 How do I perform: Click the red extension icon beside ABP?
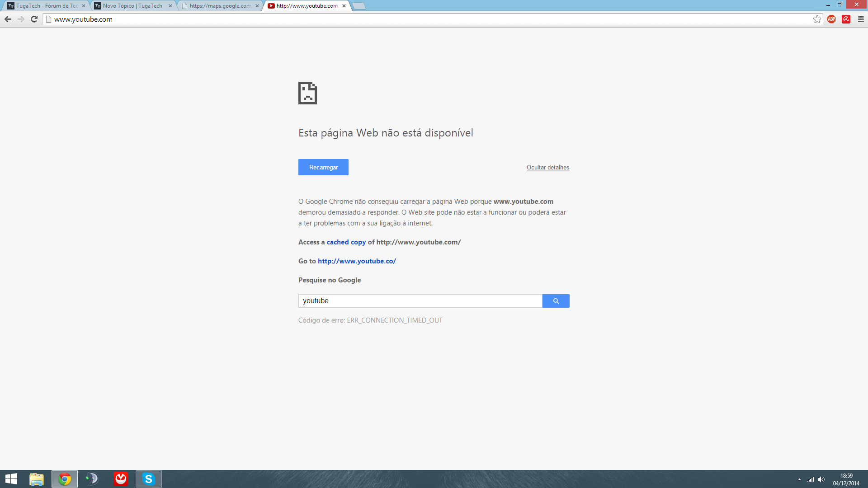click(846, 19)
